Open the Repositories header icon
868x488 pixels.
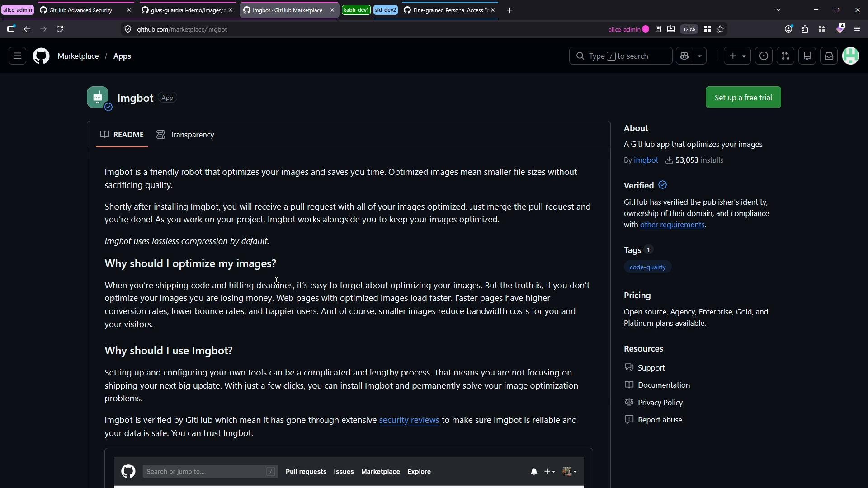pos(807,56)
